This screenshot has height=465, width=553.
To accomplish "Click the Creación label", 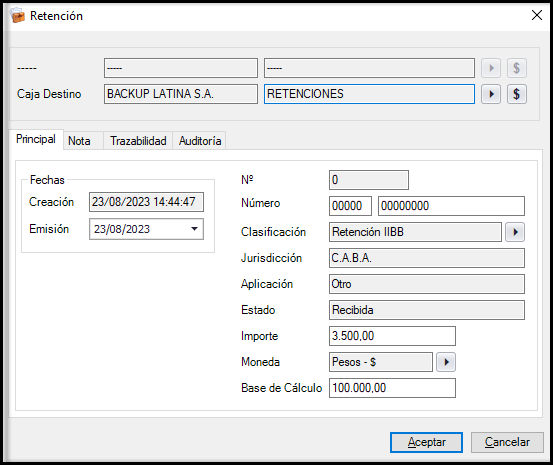I will tap(51, 202).
